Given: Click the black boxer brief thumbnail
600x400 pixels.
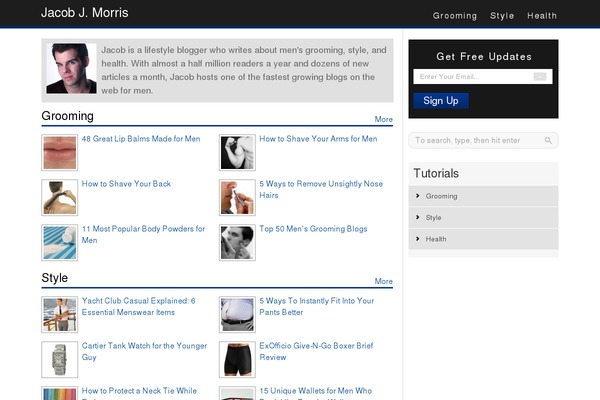Looking at the screenshot, I should [x=237, y=359].
